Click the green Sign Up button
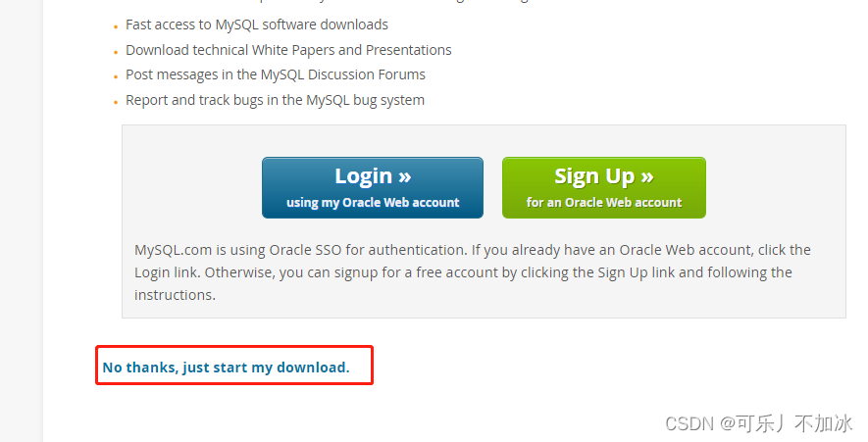This screenshot has width=868, height=442. coord(604,187)
